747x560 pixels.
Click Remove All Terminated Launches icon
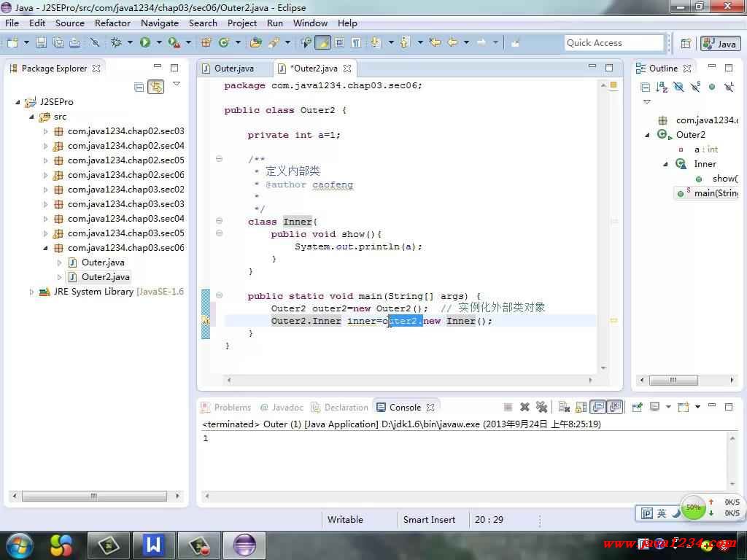541,408
